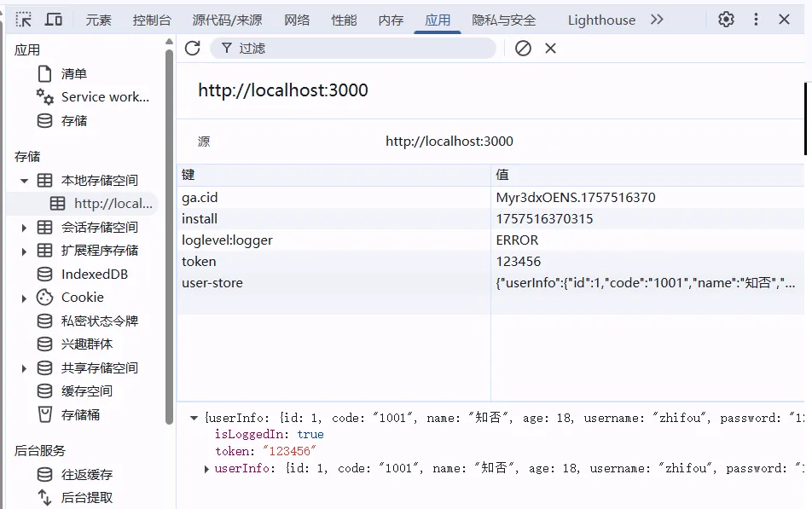812x509 pixels.
Task: Open the 清单 manifest item
Action: (x=73, y=74)
